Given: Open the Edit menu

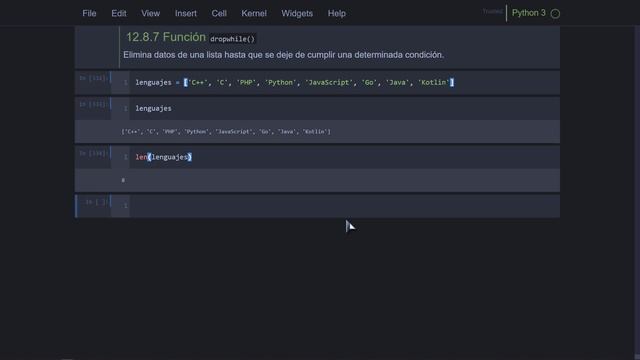Looking at the screenshot, I should 119,13.
